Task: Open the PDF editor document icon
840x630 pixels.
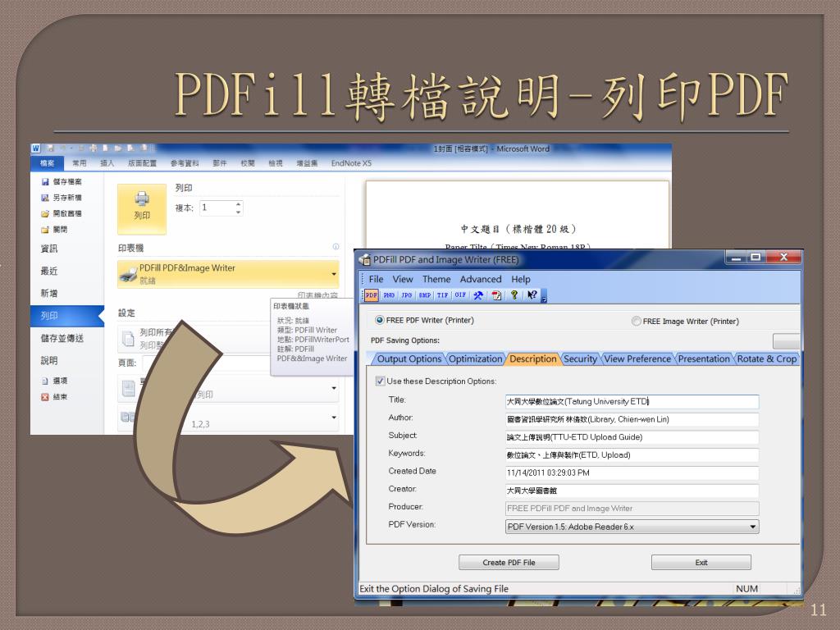Action: (496, 295)
